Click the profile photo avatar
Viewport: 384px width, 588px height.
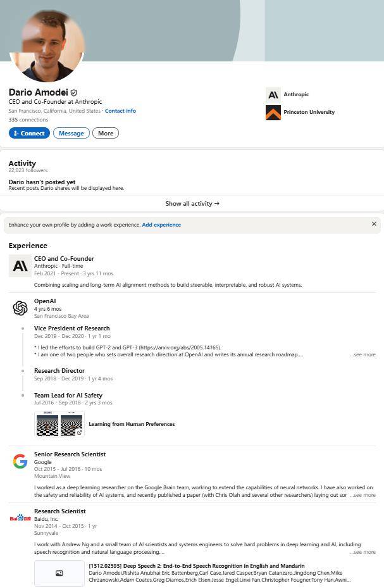coord(47,46)
